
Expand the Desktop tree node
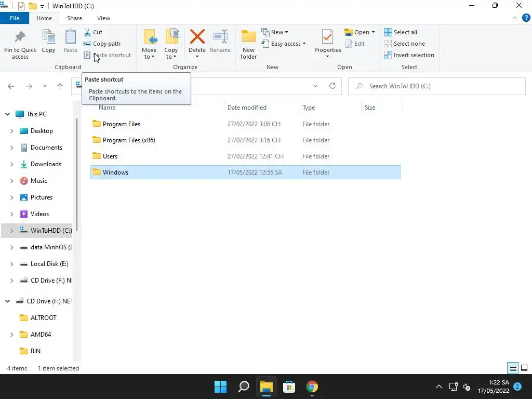point(11,131)
